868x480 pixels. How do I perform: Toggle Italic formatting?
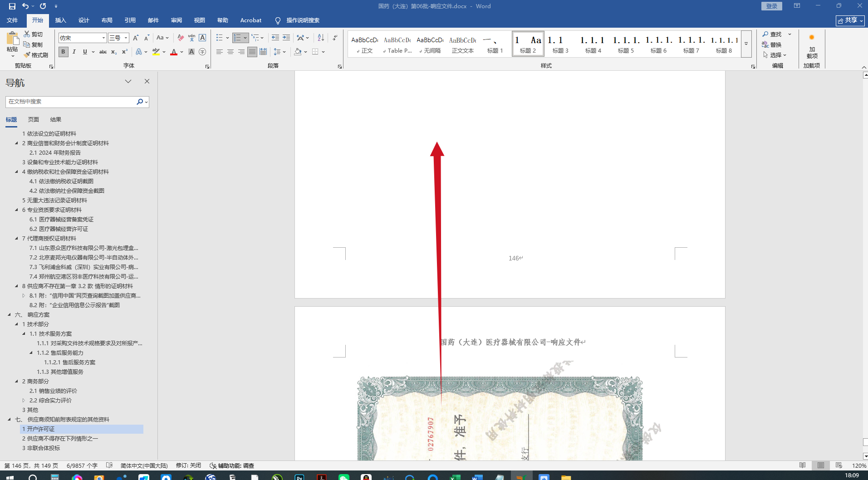point(74,52)
